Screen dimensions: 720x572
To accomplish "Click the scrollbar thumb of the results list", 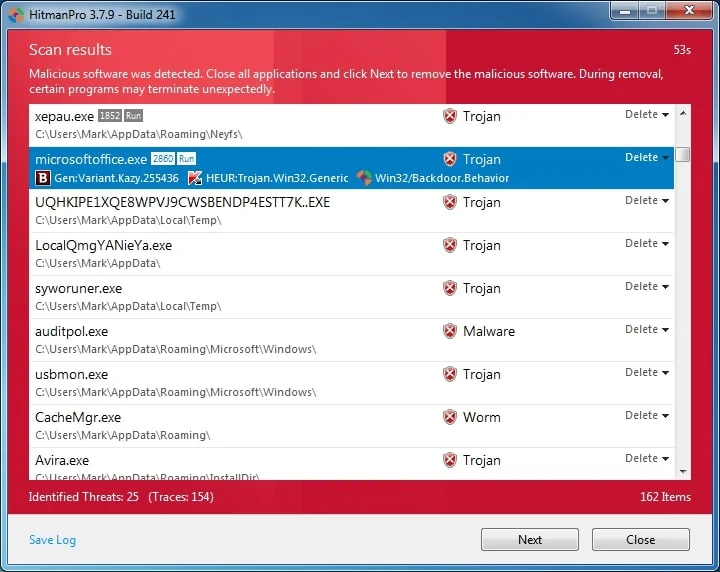I will click(683, 155).
